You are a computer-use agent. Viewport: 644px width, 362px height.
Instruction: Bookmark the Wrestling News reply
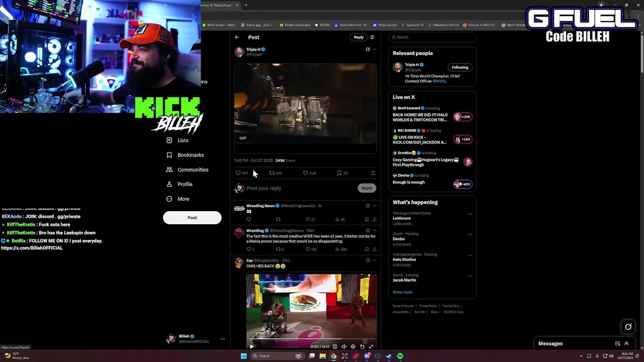[x=366, y=219]
